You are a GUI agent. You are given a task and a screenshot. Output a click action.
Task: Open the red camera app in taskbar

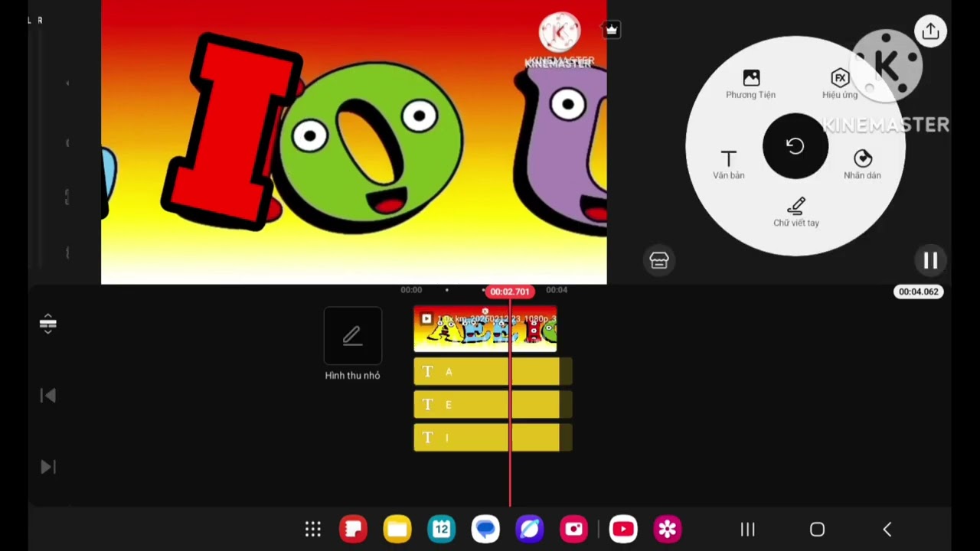pyautogui.click(x=574, y=529)
